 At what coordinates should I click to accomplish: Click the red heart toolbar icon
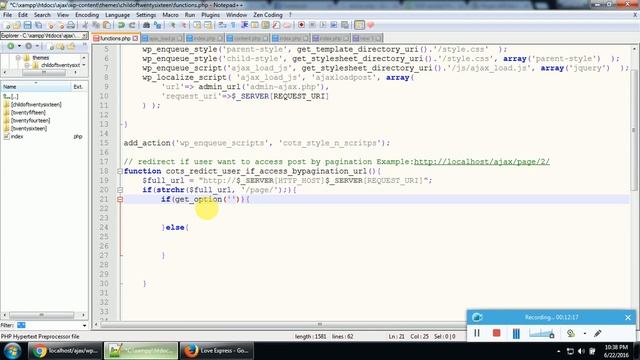click(x=370, y=25)
